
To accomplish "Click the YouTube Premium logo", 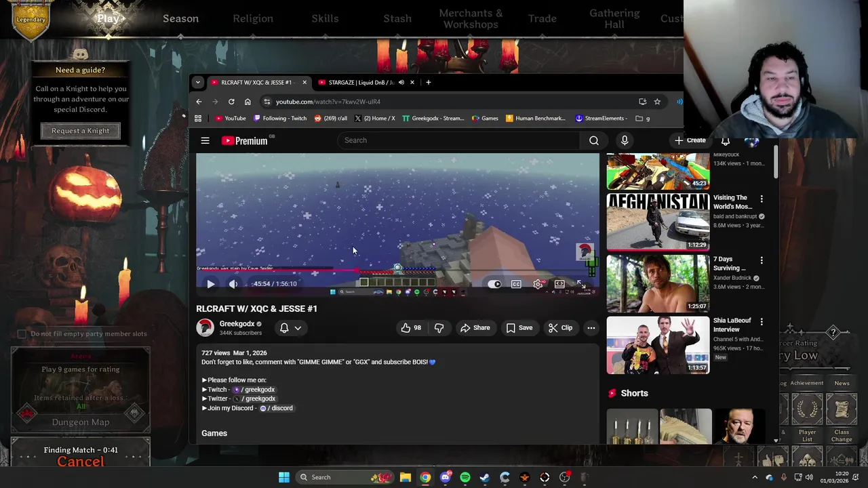I will 245,140.
